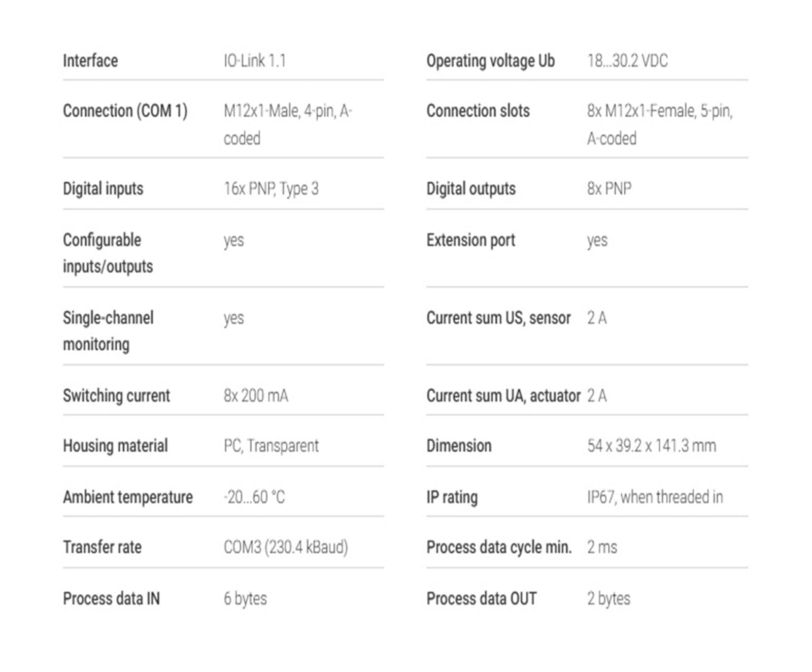Click the Configurable inputs/outputs label
The height and width of the screenshot is (672, 812).
(108, 253)
